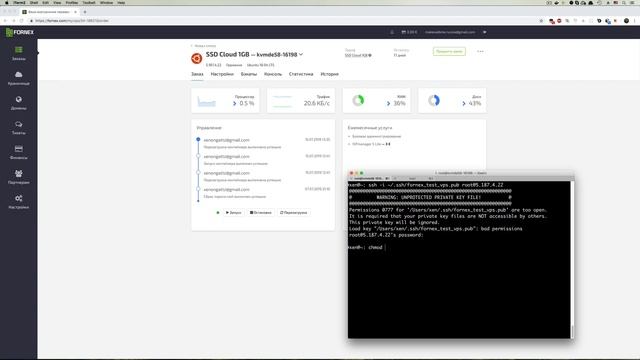Click the blue disk donut chart

(433, 100)
